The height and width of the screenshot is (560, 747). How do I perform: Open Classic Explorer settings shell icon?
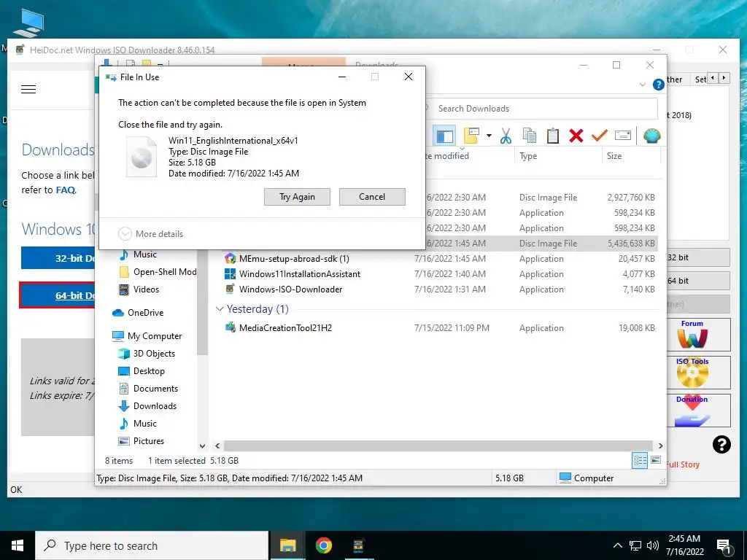point(651,136)
